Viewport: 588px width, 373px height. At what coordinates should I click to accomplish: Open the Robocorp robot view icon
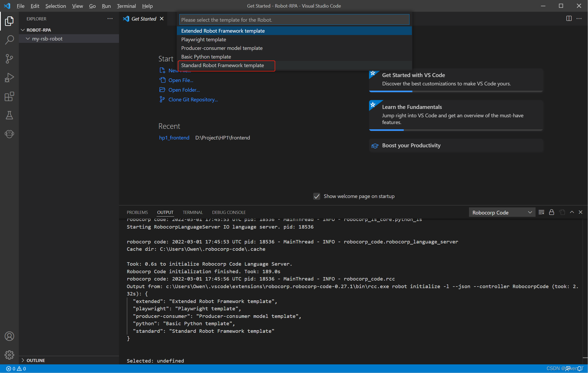coord(9,134)
